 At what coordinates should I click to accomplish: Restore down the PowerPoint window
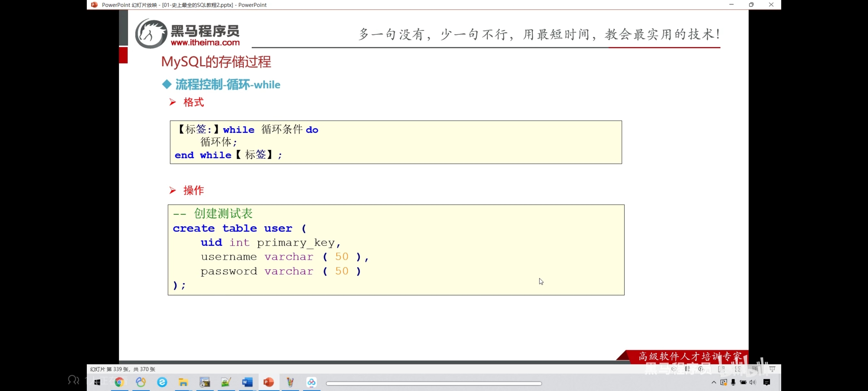tap(751, 5)
